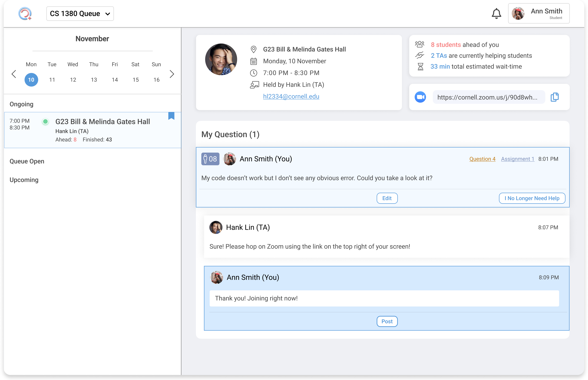Viewport: 588px width, 380px height.
Task: Click the location pin icon
Action: coord(253,49)
